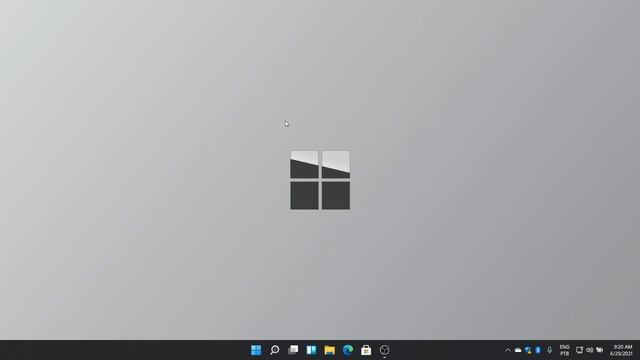
Task: Open the volume speaker tray icon
Action: coord(589,350)
